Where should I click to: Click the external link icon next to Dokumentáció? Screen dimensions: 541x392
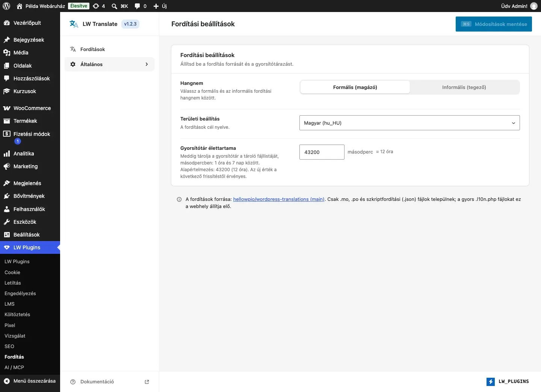(147, 382)
